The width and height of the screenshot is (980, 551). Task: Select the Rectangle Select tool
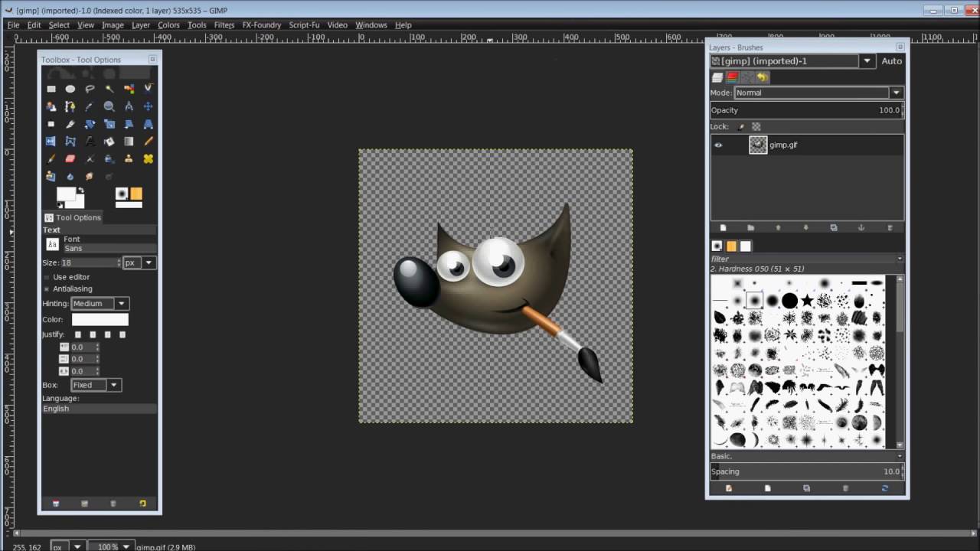(51, 89)
